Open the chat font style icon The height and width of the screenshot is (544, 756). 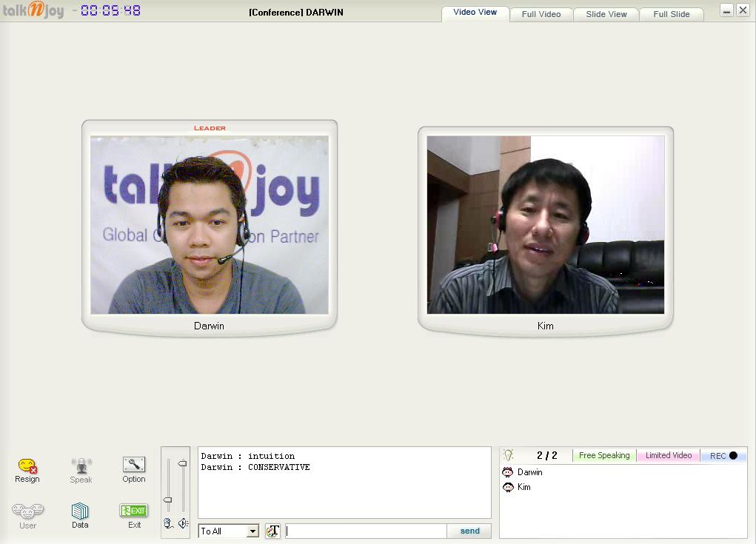(273, 531)
